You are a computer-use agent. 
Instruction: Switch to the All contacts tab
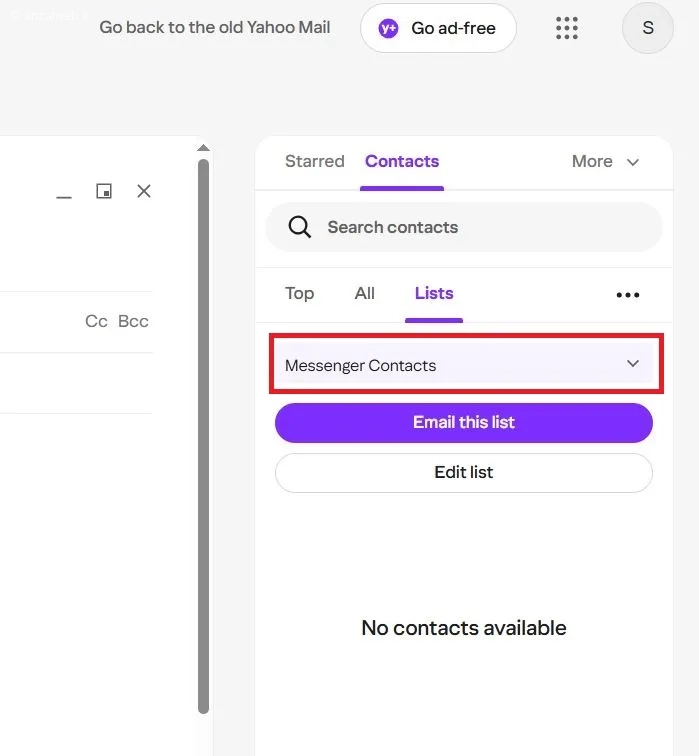pos(365,293)
